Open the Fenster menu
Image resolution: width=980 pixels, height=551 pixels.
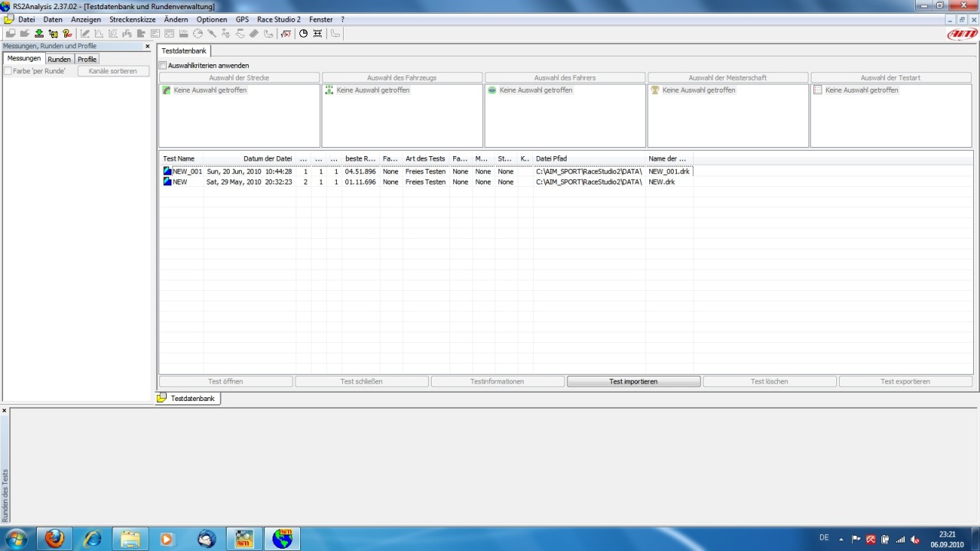321,19
